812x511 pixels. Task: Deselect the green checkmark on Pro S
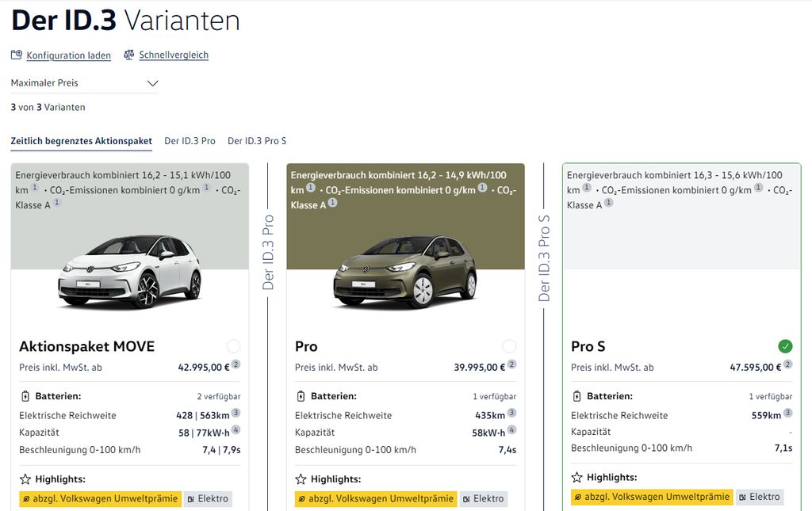[785, 346]
